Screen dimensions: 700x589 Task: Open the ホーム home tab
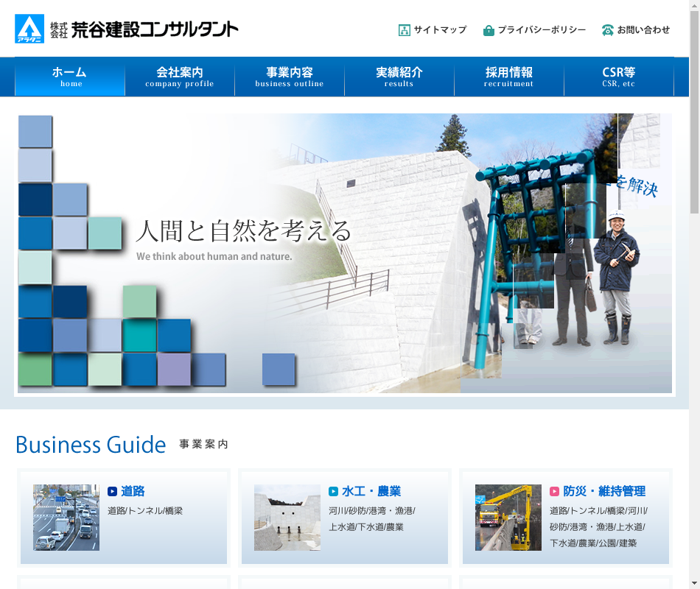click(70, 77)
